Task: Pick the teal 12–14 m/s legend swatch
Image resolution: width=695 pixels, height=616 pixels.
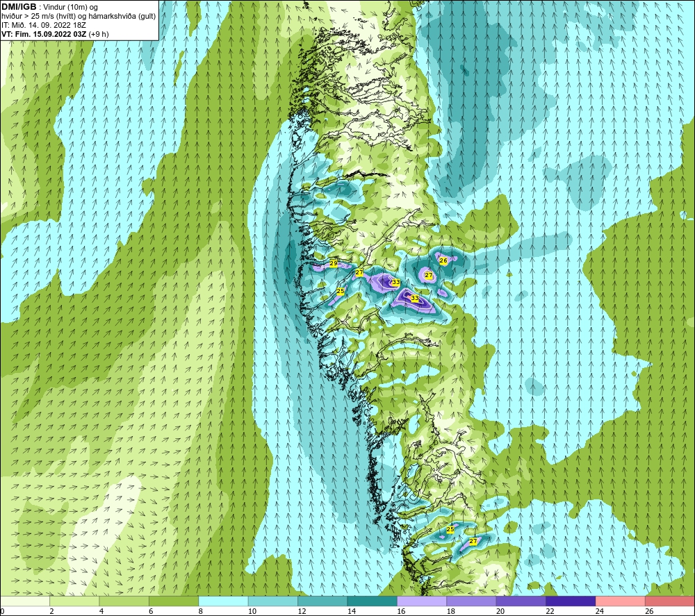Action: (x=322, y=601)
